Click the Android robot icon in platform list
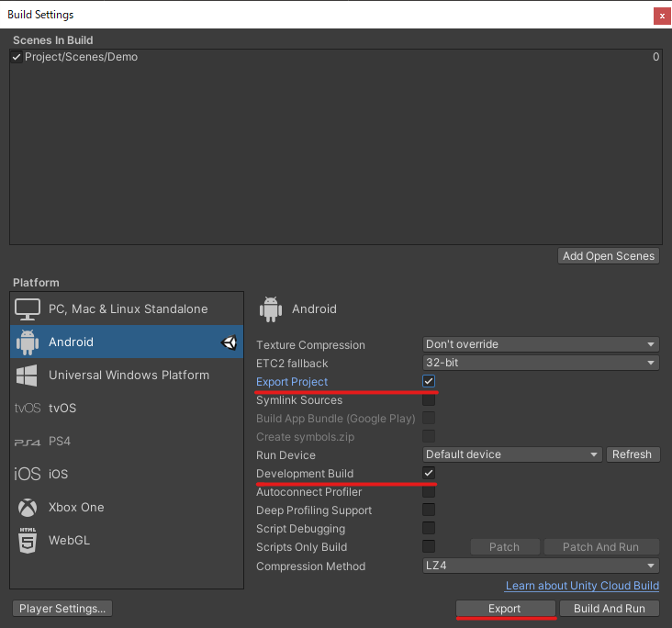The image size is (672, 628). (x=28, y=342)
